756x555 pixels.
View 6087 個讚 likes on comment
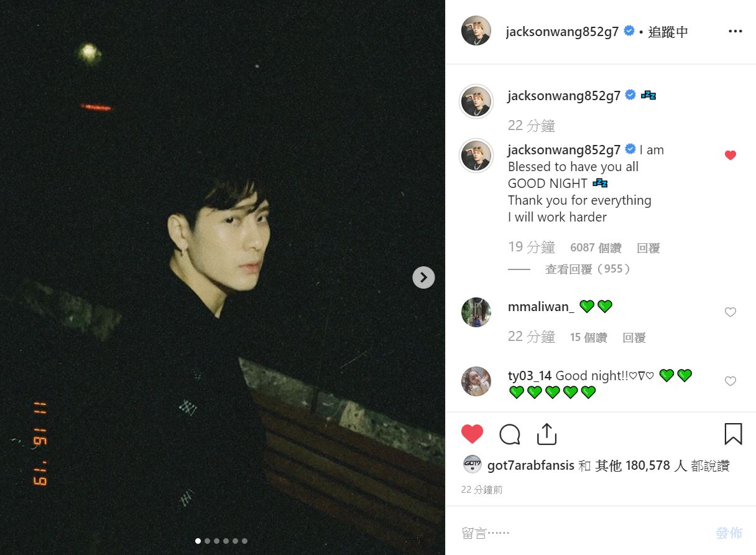(x=596, y=248)
